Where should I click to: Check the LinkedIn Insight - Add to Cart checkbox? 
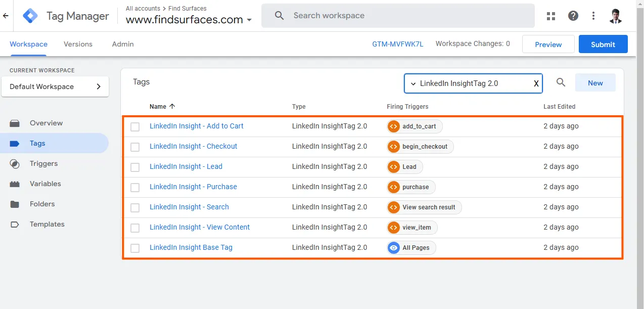(135, 126)
